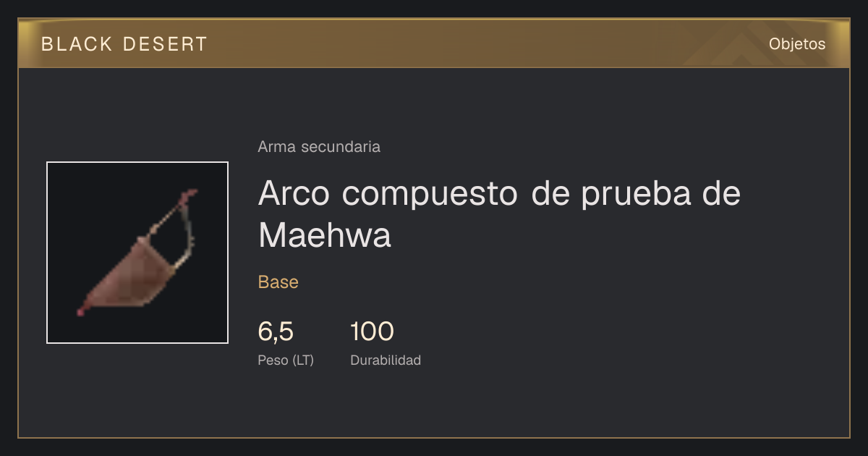
Task: Click the Durabilidad label
Action: click(386, 360)
